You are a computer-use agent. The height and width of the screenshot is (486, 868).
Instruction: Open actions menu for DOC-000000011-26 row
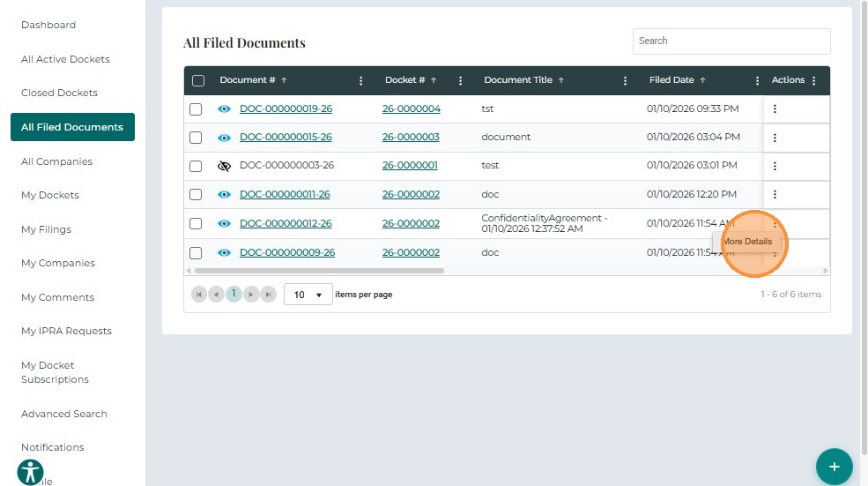(x=775, y=195)
